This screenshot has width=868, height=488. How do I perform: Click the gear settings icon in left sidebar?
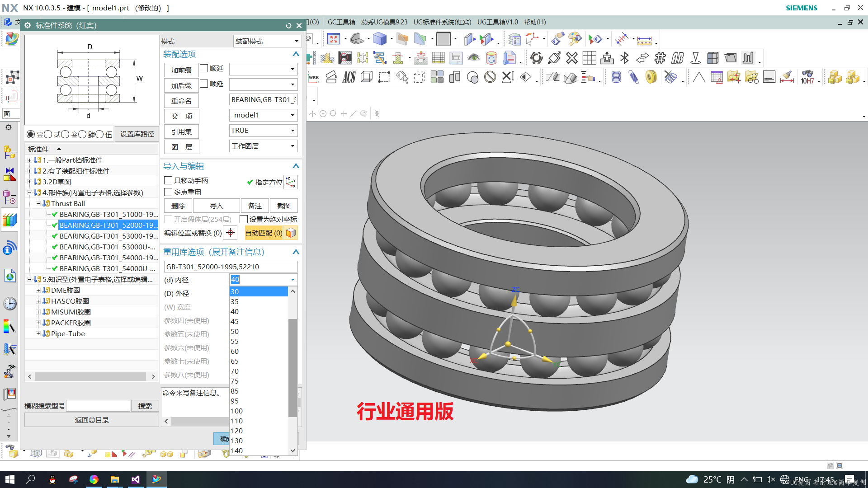(9, 127)
